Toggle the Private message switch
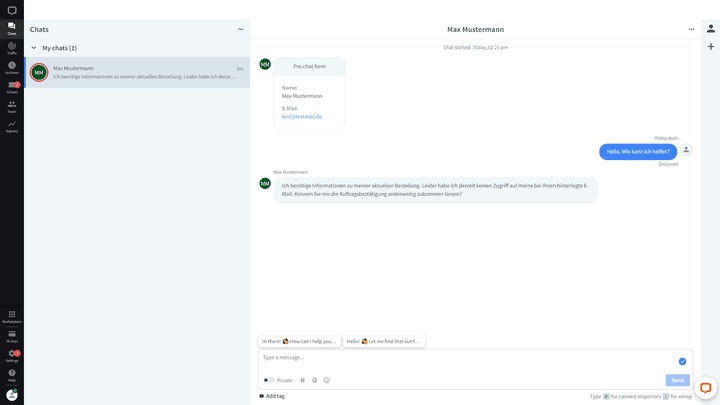The height and width of the screenshot is (405, 720). pos(269,380)
